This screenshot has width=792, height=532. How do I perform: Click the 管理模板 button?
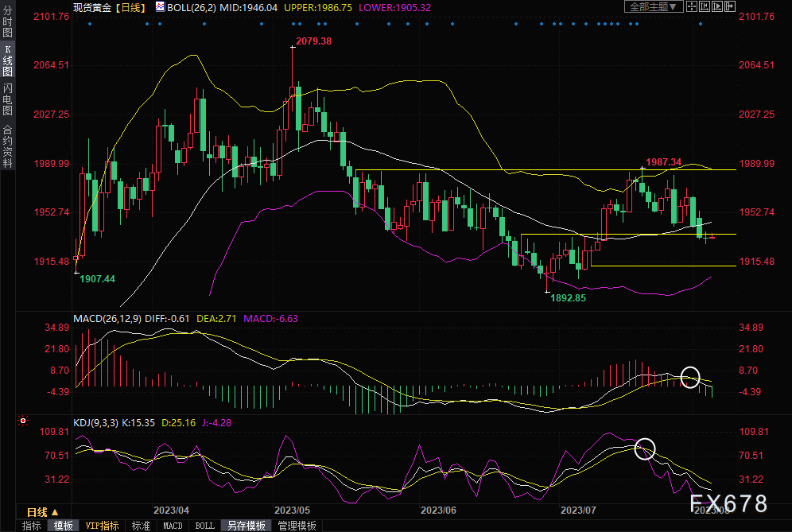(297, 526)
